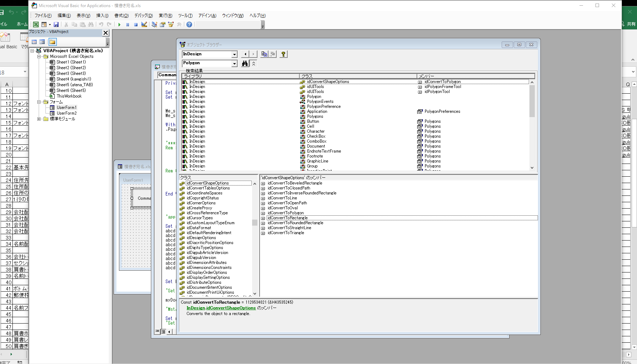637x364 pixels.
Task: Click Go Forward arrow in Object Browser
Action: click(253, 54)
